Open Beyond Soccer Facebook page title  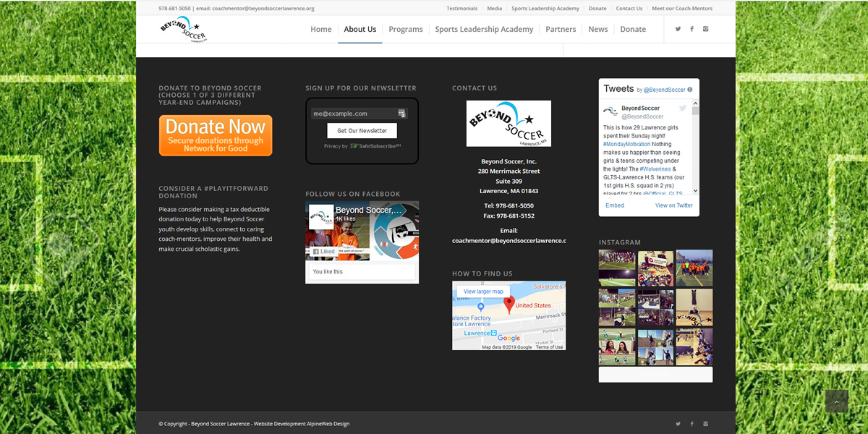(x=369, y=210)
